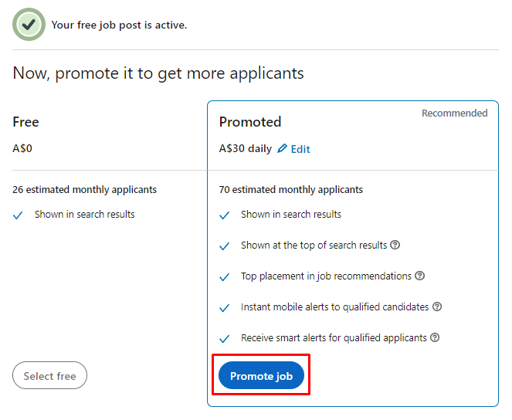Click checkmark beside Promoted Shown in search results
Viewport: 512px width, 420px height.
tap(224, 215)
